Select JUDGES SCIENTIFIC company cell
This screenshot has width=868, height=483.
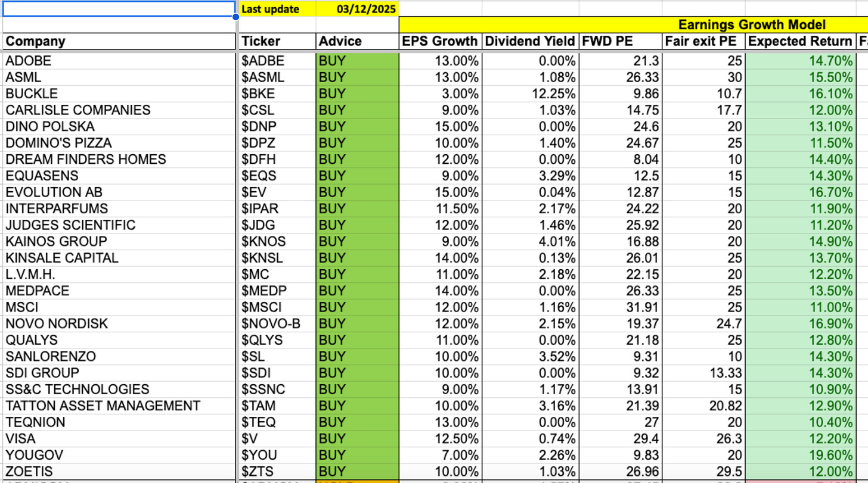[x=119, y=225]
